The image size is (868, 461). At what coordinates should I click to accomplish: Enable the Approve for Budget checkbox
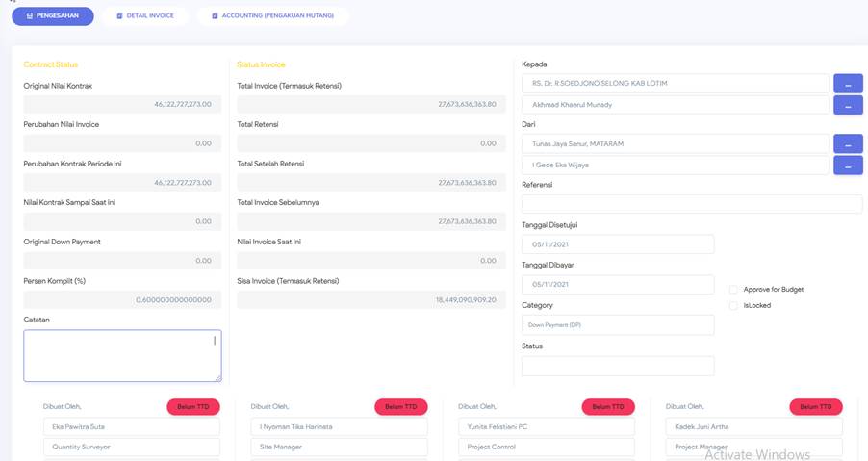click(x=734, y=289)
